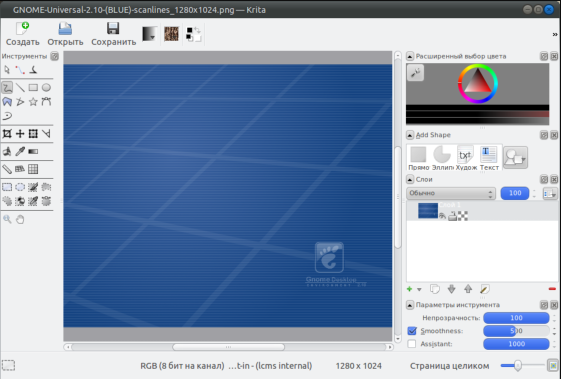
Task: Toggle visibility of the layer in Слои
Action: pos(443,215)
